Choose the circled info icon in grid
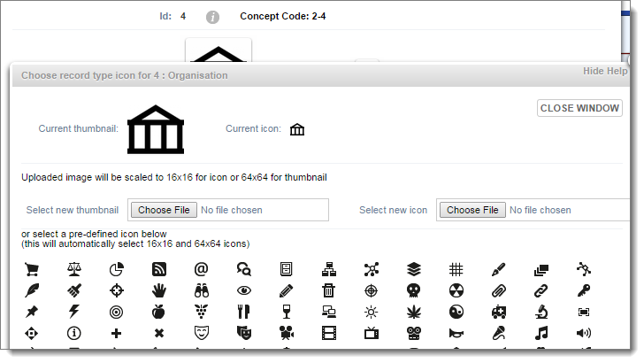This screenshot has width=644, height=363. coord(74,333)
